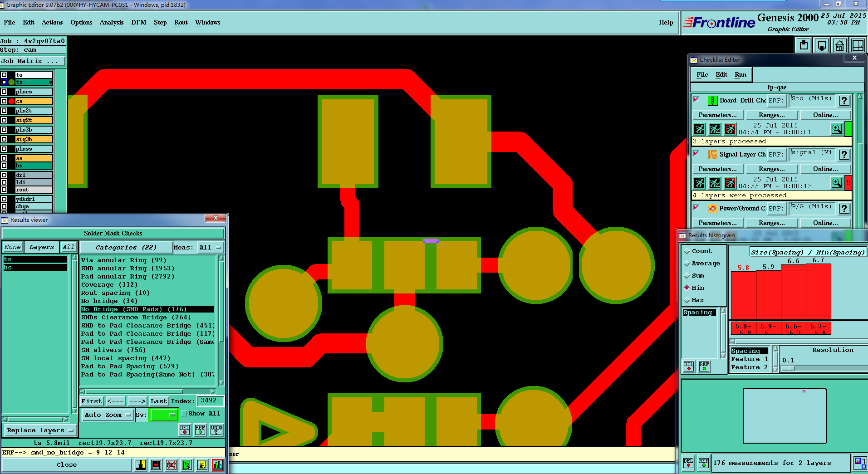Open Run menu in Checklist Editor
This screenshot has width=868, height=474.
740,74
